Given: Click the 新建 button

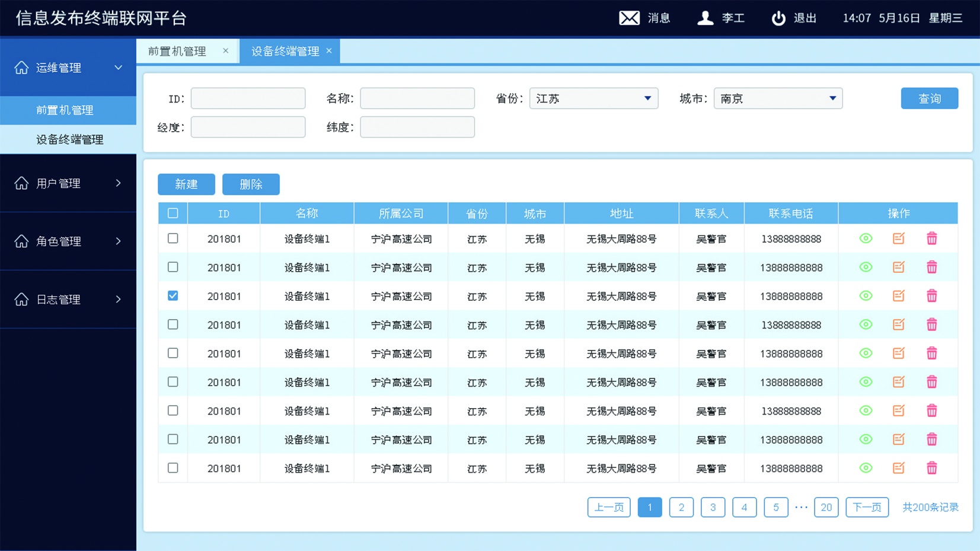Looking at the screenshot, I should (x=186, y=184).
